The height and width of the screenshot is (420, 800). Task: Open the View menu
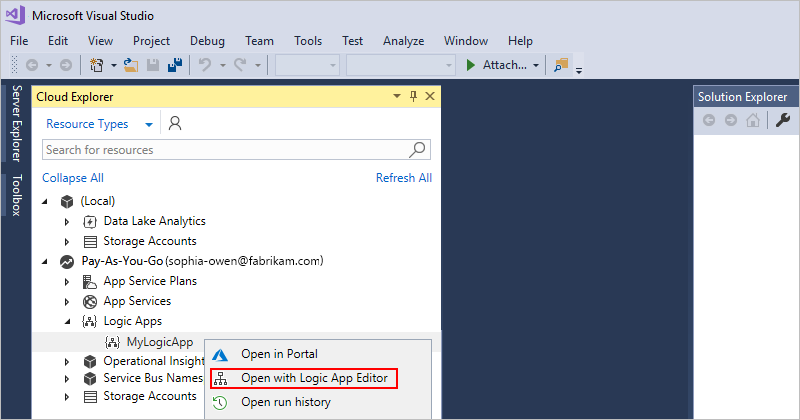101,41
